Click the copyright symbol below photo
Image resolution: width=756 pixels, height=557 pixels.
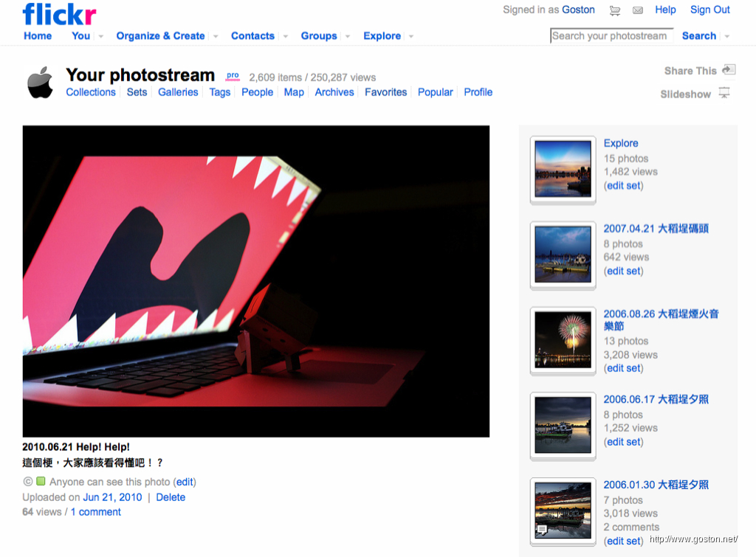(x=27, y=481)
